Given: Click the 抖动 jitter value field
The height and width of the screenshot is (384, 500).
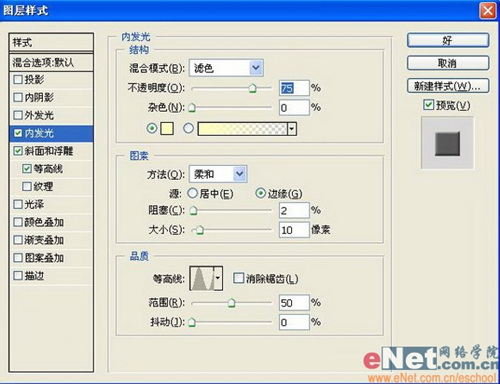Looking at the screenshot, I should 294,322.
